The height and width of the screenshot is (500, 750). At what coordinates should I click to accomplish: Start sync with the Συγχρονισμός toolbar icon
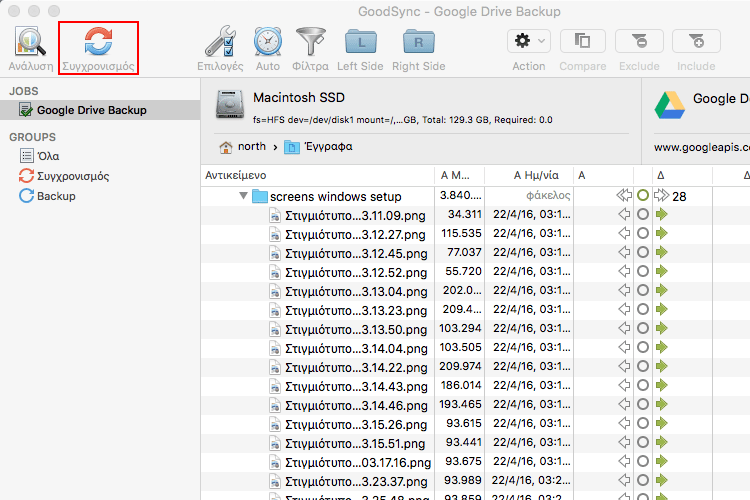point(99,42)
